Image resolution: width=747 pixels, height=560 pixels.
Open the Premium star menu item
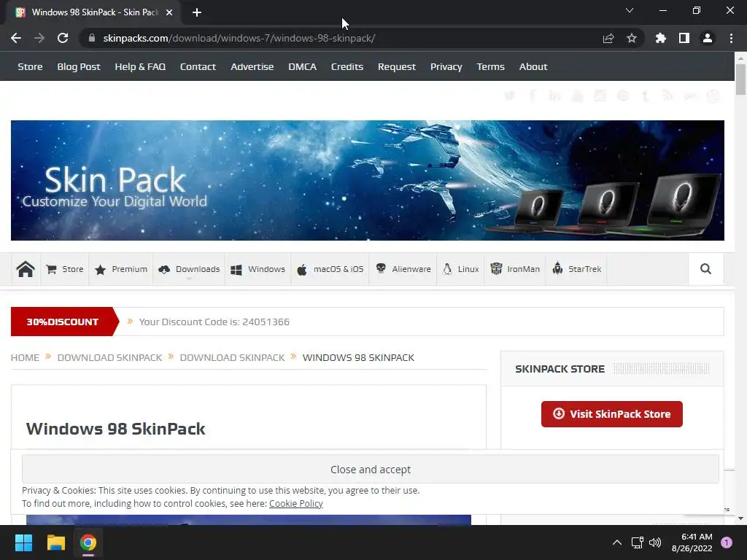(121, 269)
